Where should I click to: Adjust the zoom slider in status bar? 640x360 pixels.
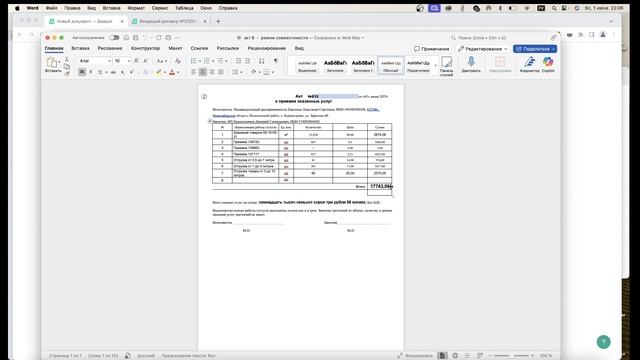[512, 356]
